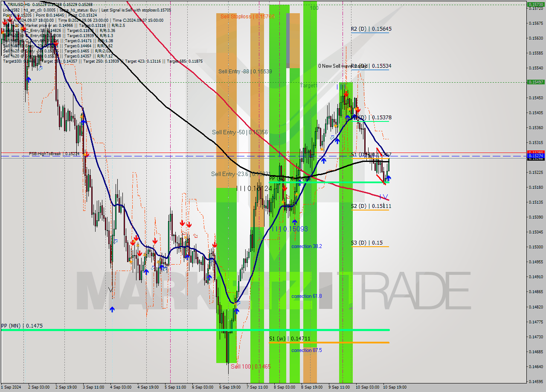Click '6 Sep 19:00' on the time axis
546x392 pixels.
coord(229,387)
